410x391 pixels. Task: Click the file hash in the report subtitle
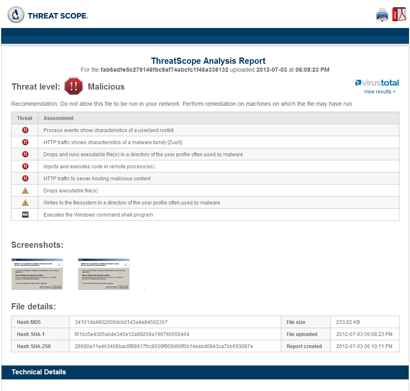click(164, 70)
